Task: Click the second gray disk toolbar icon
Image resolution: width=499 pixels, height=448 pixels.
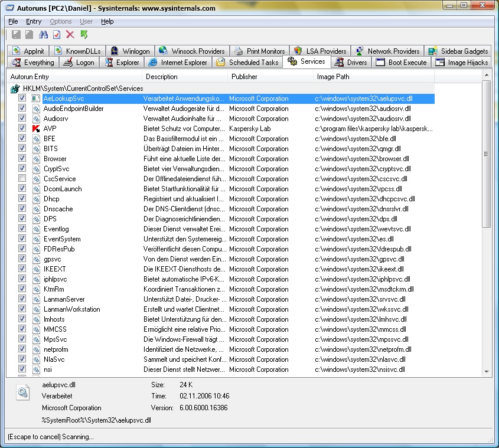Action: pyautogui.click(x=30, y=34)
